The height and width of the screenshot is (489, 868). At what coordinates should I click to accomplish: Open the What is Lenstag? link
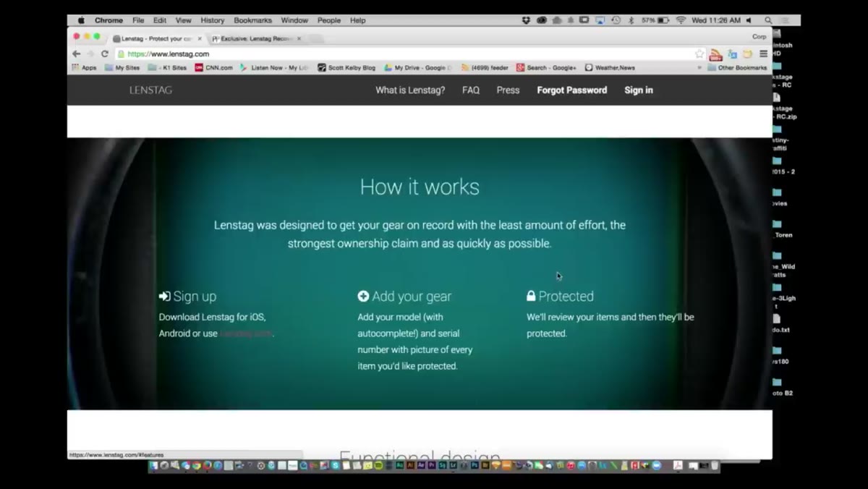(x=410, y=90)
